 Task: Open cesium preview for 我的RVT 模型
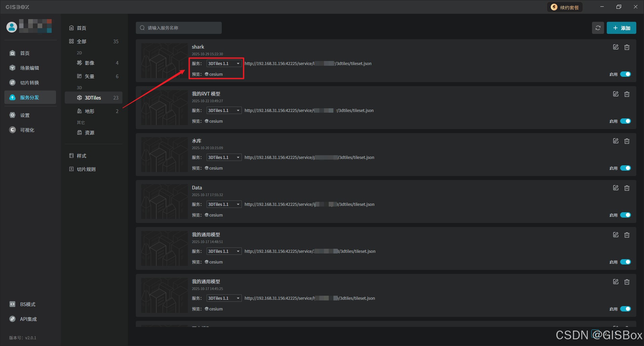(214, 121)
